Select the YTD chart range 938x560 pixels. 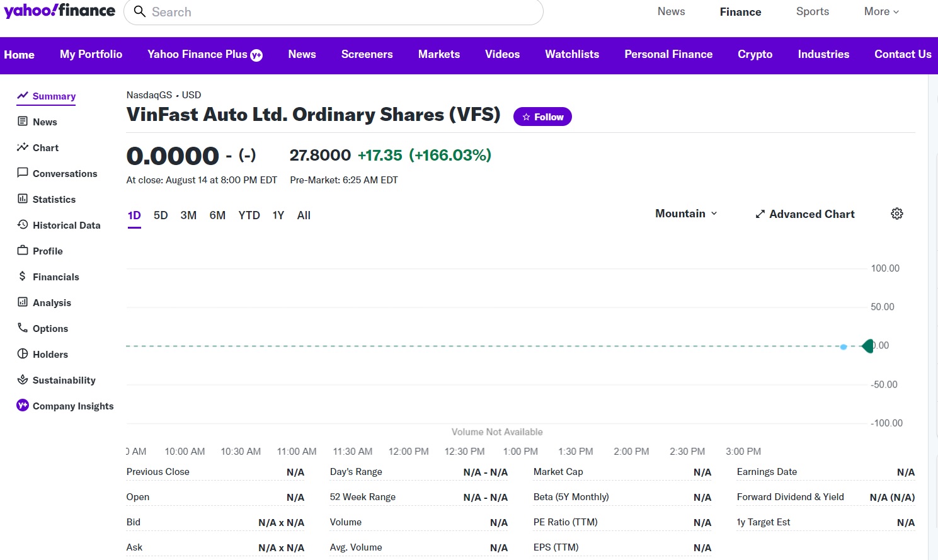tap(249, 215)
